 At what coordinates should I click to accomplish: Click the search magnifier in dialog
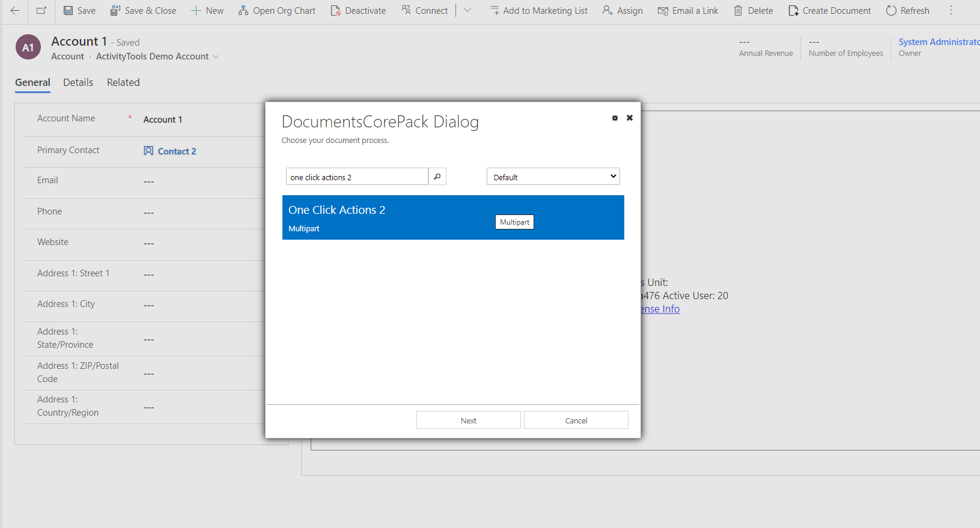point(437,177)
